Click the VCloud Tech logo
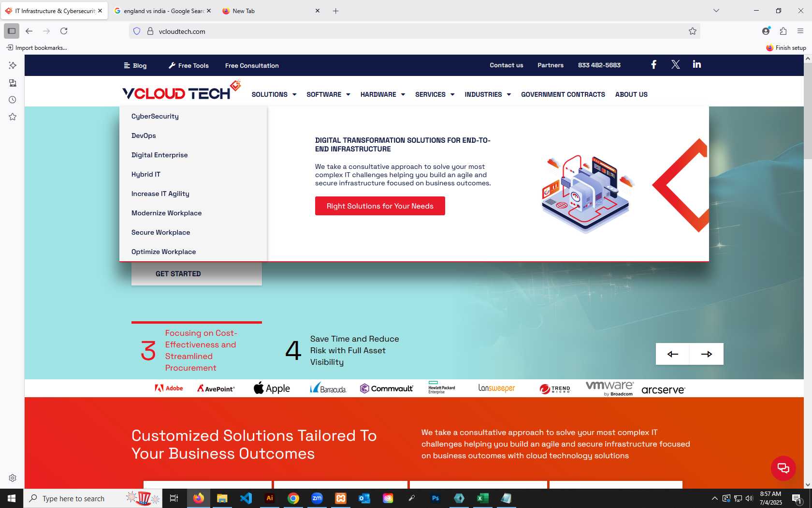812x508 pixels. pos(181,91)
